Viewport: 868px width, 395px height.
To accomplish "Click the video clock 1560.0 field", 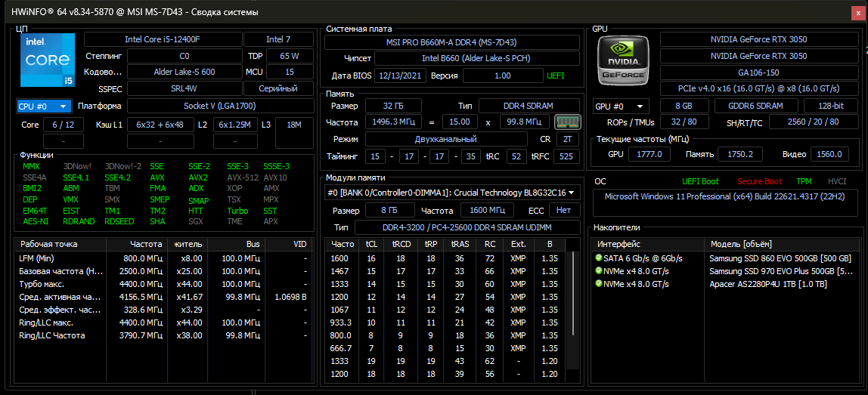I will [829, 154].
